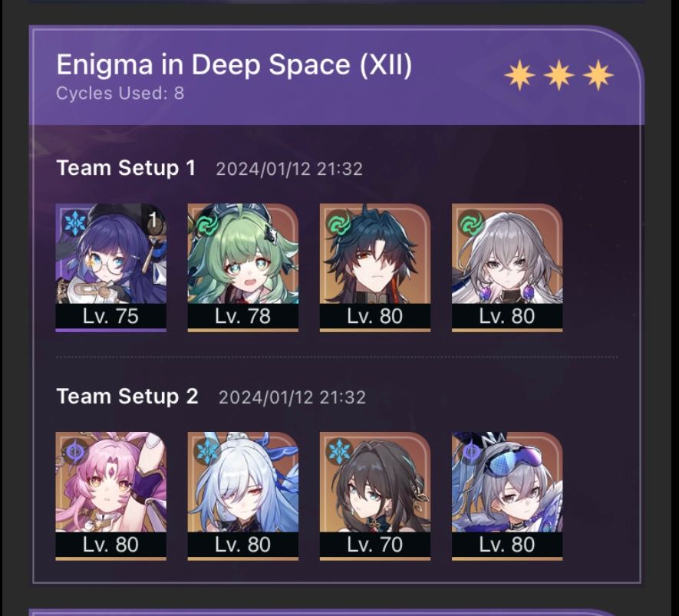Select the Lv. 70 black-haired character
This screenshot has width=679, height=616.
(x=375, y=496)
